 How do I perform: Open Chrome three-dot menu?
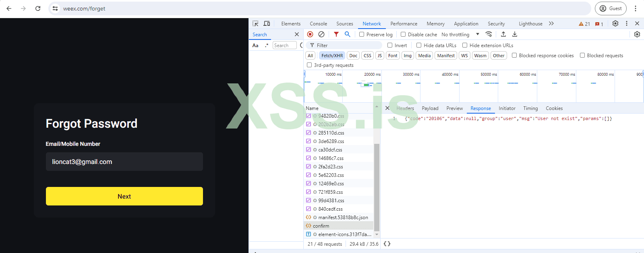(x=636, y=8)
